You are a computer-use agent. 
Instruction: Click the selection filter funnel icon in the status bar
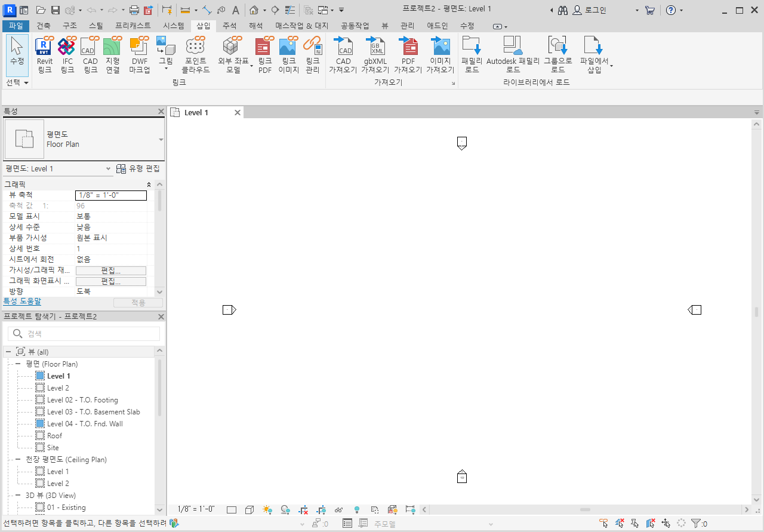[695, 524]
